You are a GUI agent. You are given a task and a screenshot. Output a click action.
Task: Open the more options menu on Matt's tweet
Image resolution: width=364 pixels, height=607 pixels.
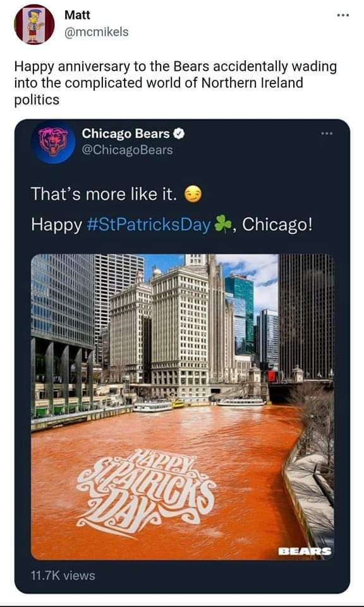coord(343,15)
